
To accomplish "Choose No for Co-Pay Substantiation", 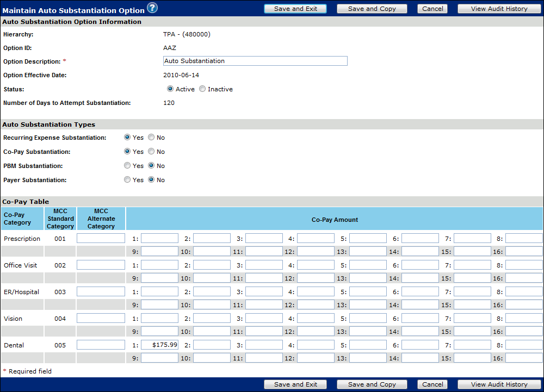I will tap(151, 152).
